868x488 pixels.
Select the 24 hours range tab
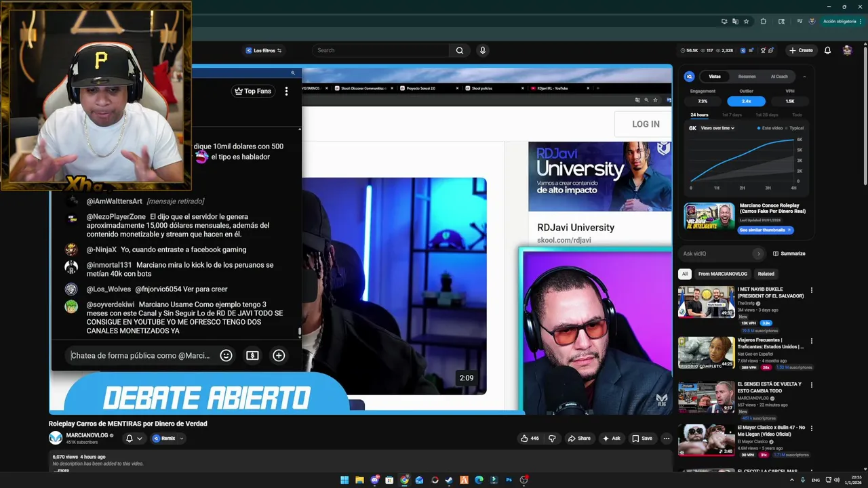click(699, 115)
